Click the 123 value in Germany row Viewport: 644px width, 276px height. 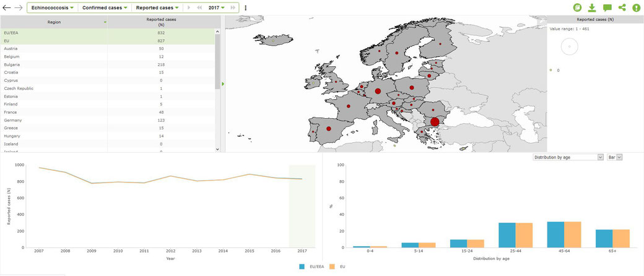tap(161, 120)
